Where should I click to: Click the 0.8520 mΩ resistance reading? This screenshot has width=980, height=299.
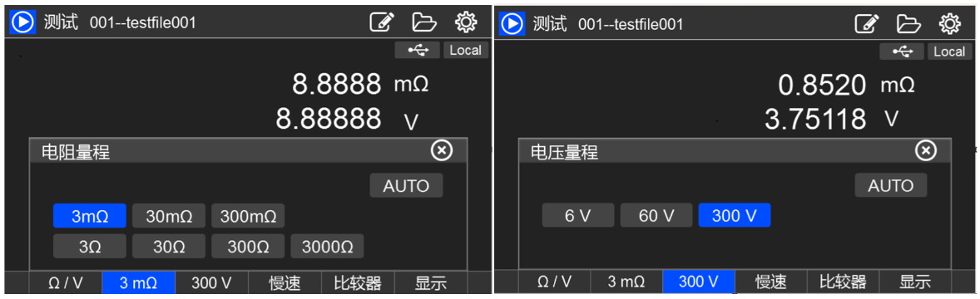pos(847,86)
